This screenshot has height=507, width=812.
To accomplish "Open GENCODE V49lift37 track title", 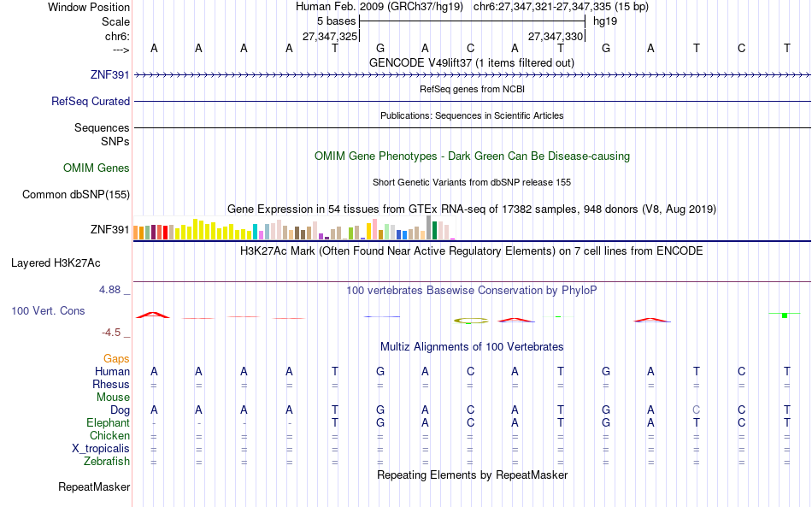I will pyautogui.click(x=472, y=62).
